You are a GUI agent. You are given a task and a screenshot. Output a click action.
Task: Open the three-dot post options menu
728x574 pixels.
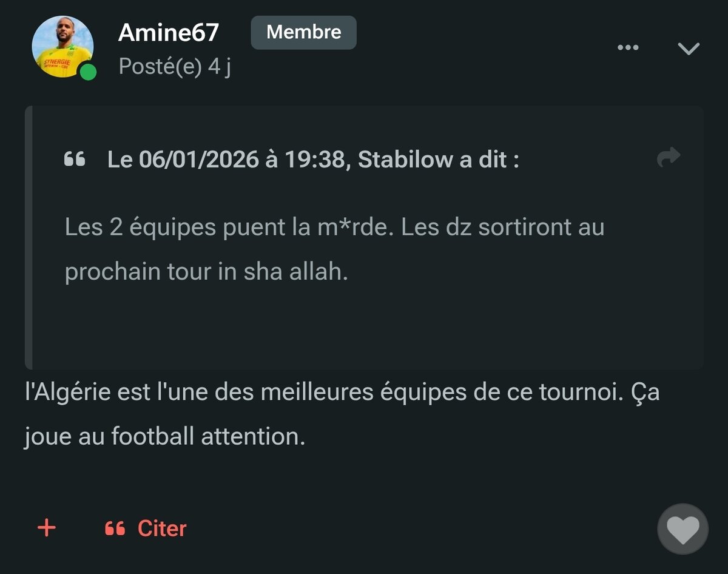point(627,48)
